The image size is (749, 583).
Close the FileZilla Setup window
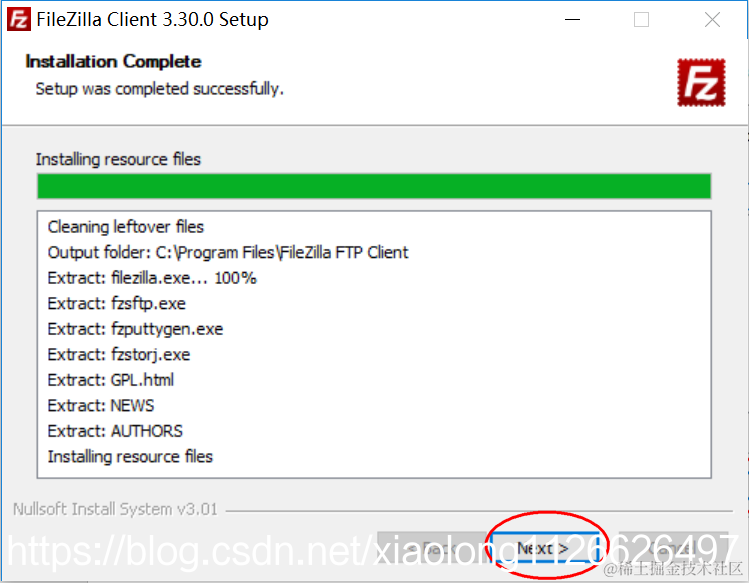[712, 20]
